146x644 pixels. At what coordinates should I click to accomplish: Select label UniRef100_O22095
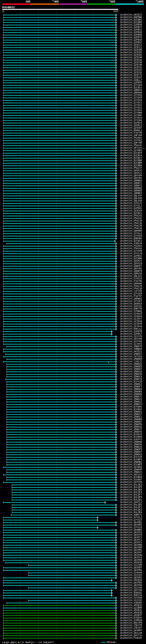pyautogui.click(x=131, y=565)
